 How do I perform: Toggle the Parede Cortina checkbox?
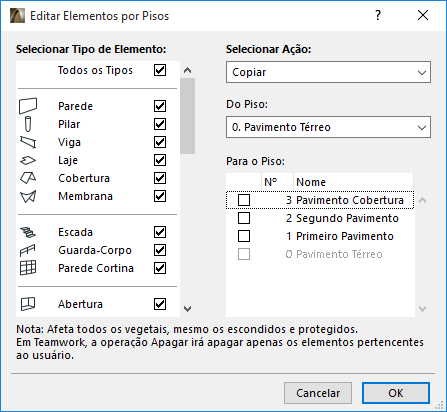160,268
